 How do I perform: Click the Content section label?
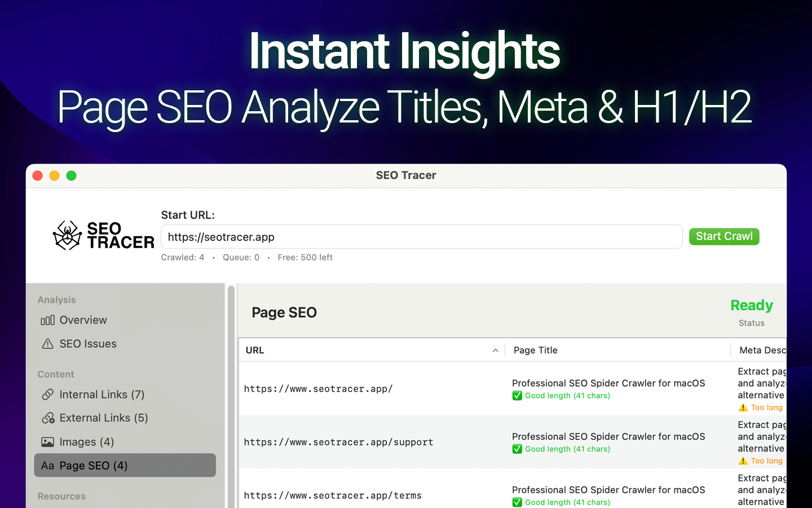point(56,375)
